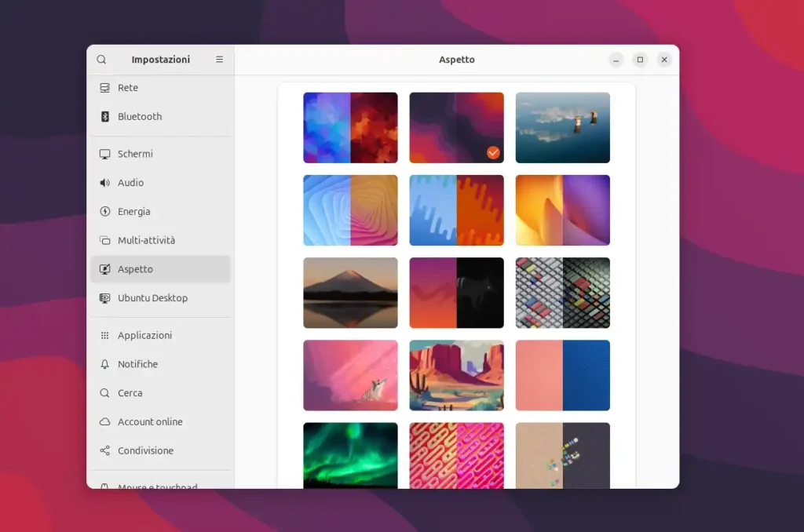The image size is (804, 532).
Task: Pick the pink desert canyon wallpaper
Action: click(x=456, y=375)
